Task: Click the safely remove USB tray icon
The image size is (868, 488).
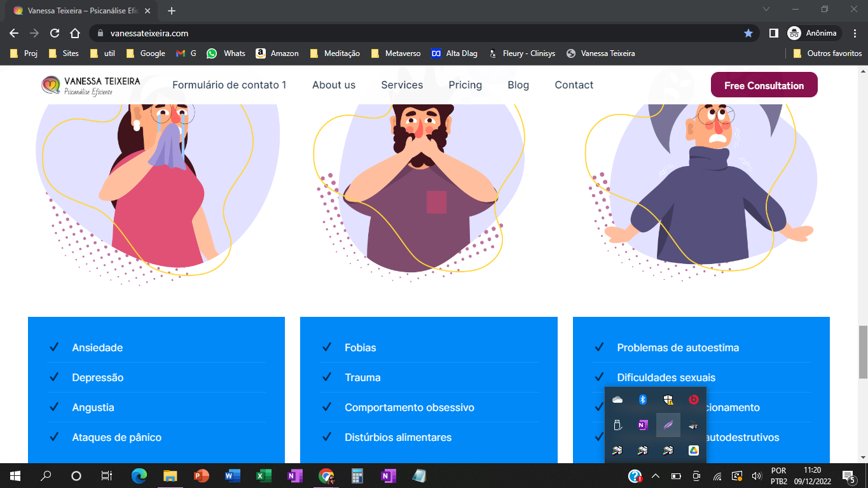Action: click(617, 425)
